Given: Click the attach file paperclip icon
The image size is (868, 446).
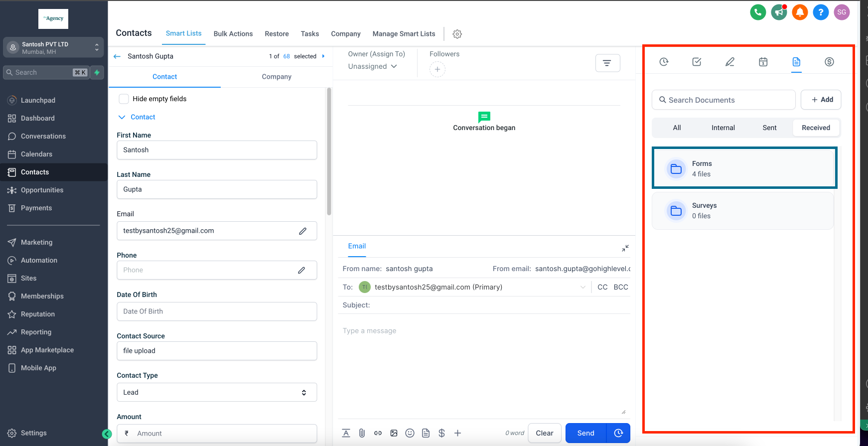Looking at the screenshot, I should point(362,433).
